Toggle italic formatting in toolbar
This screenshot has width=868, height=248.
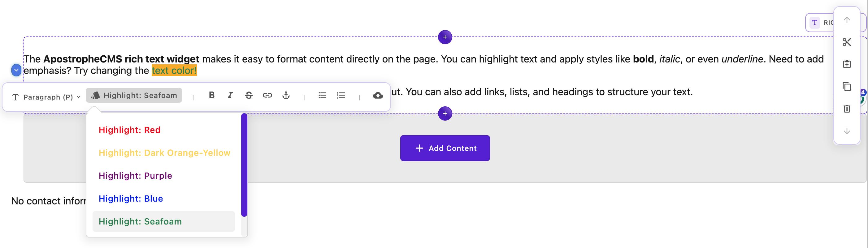[230, 95]
